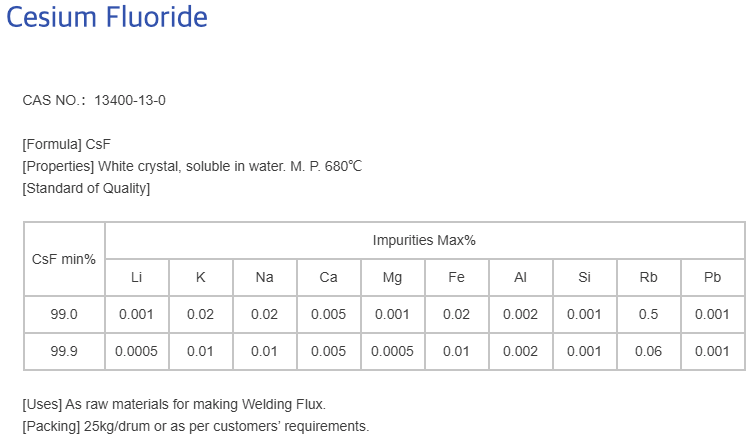Click the Rb column header
Screen dimensions: 748x439
pos(649,277)
